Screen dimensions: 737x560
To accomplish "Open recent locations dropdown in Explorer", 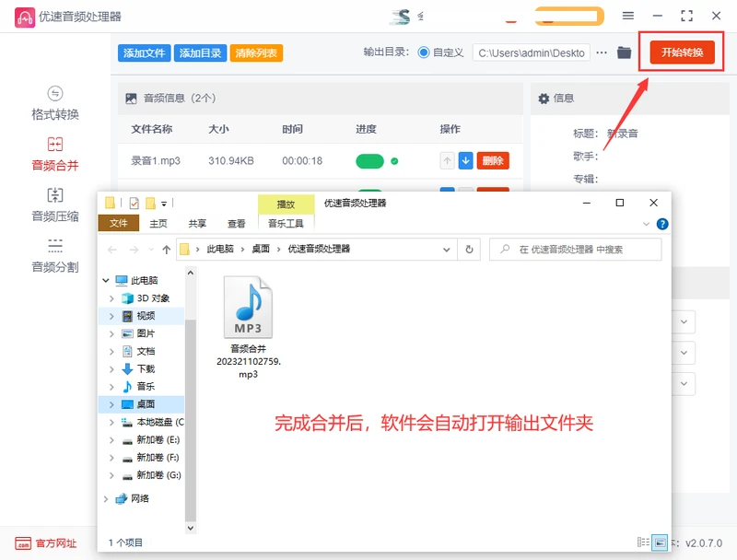I will point(151,250).
